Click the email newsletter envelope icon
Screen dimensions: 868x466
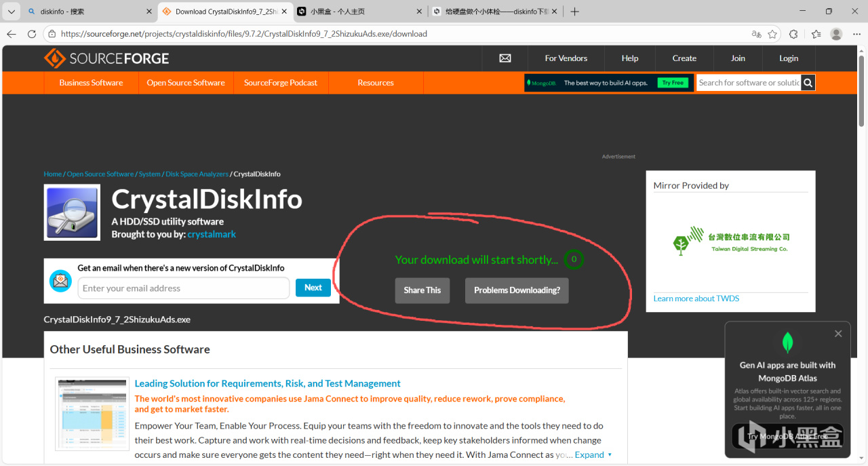pos(61,281)
